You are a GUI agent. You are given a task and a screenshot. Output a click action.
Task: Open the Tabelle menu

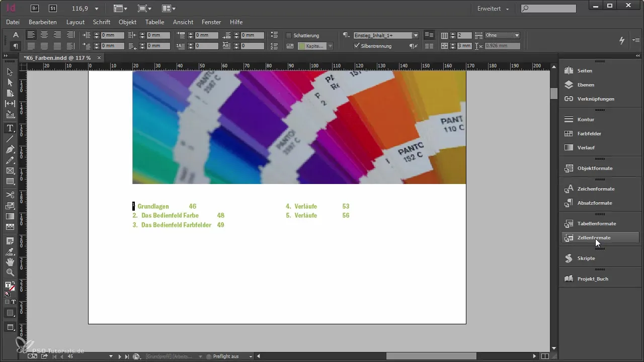[x=154, y=22]
